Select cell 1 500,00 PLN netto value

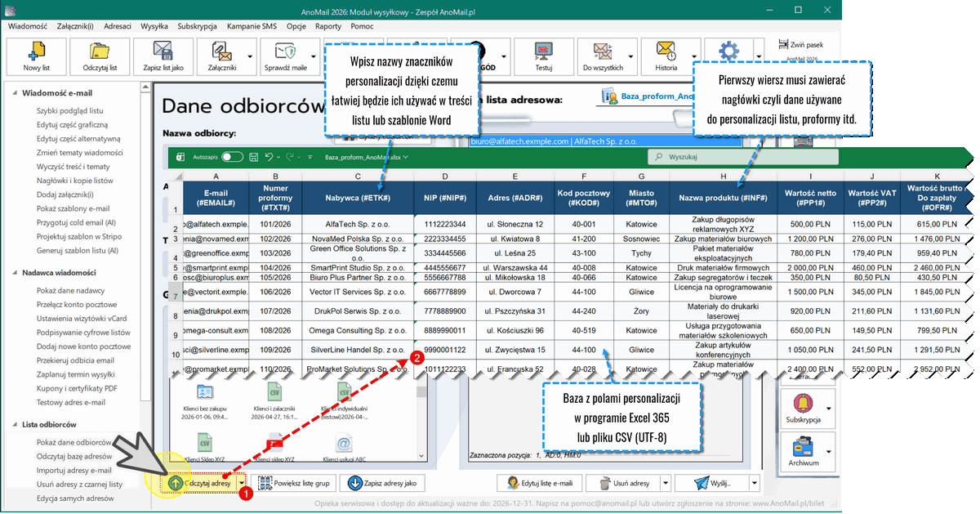810,292
